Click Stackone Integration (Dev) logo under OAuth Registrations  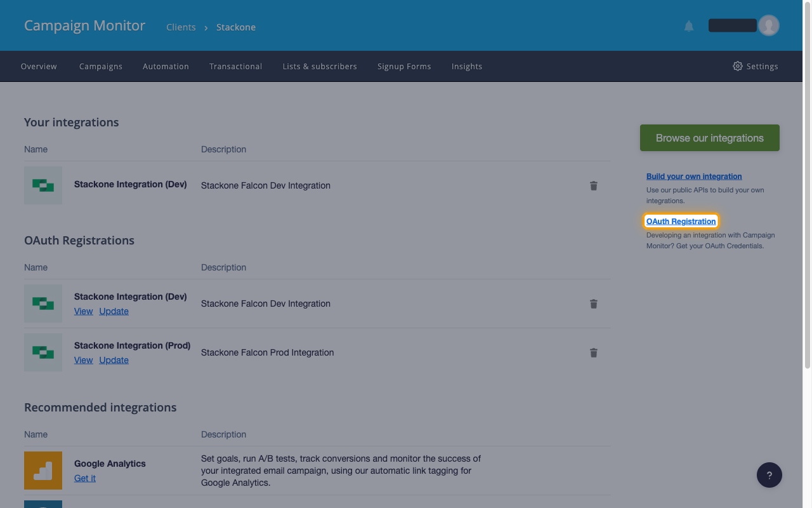pos(43,304)
